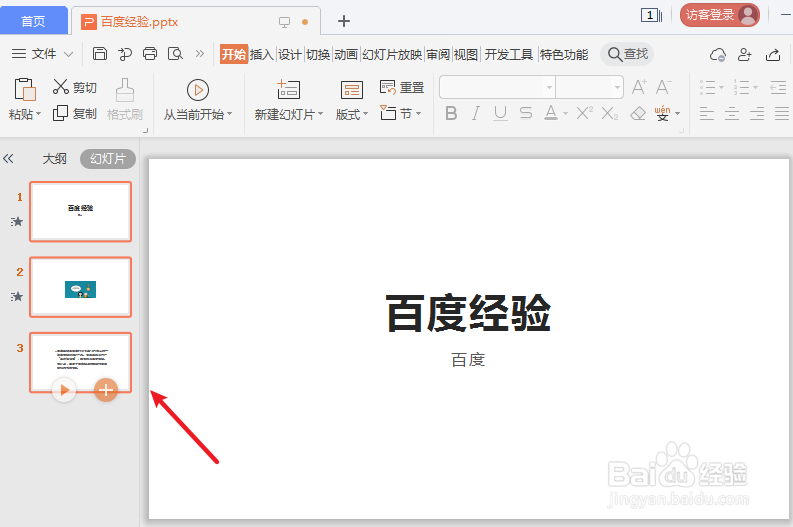Open the 插入 Insert ribbon tab
Viewport: 793px width, 527px height.
click(261, 54)
